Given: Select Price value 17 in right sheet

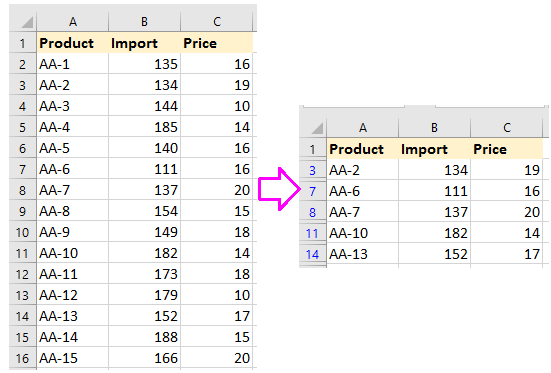Looking at the screenshot, I should 506,254.
